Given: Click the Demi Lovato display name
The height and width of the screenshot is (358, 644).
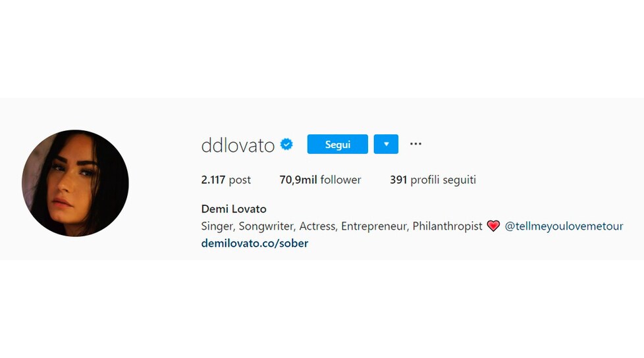Looking at the screenshot, I should [234, 209].
